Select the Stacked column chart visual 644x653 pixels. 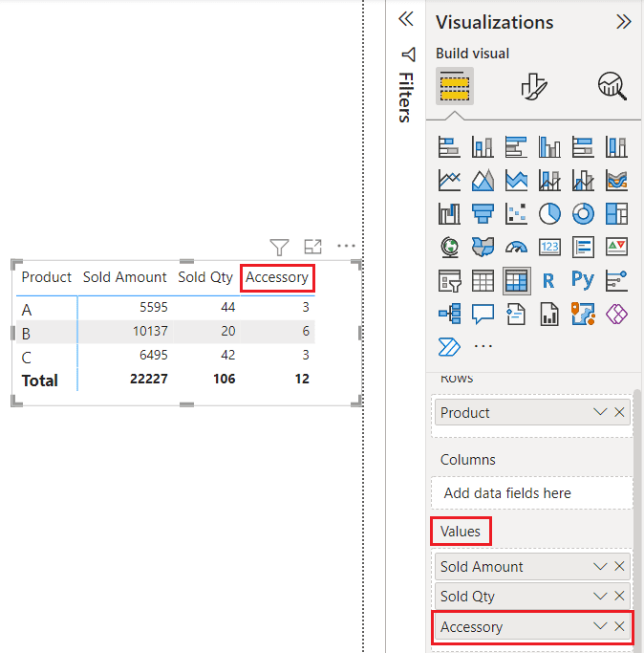coord(483,147)
